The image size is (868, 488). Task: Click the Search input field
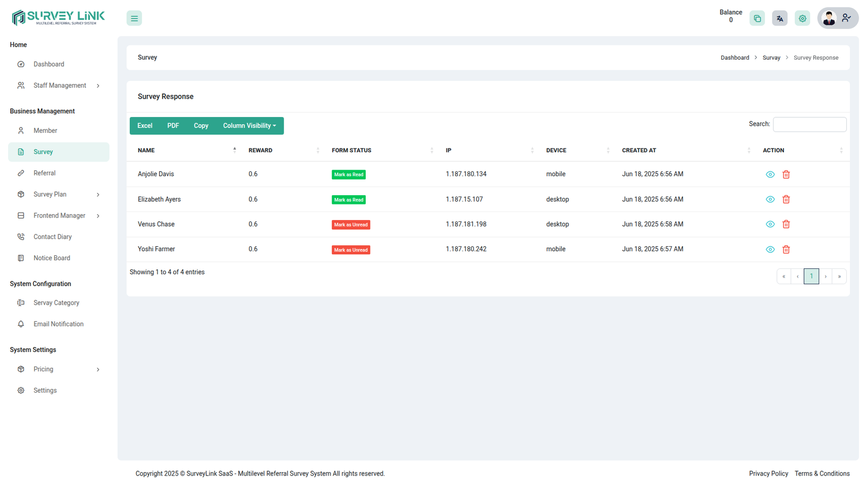pos(809,125)
